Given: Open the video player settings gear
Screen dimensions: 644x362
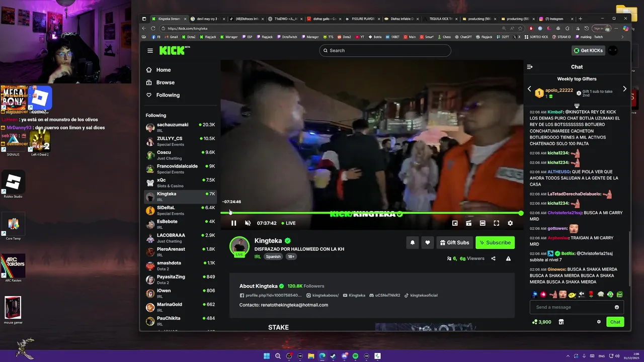Looking at the screenshot, I should 510,223.
